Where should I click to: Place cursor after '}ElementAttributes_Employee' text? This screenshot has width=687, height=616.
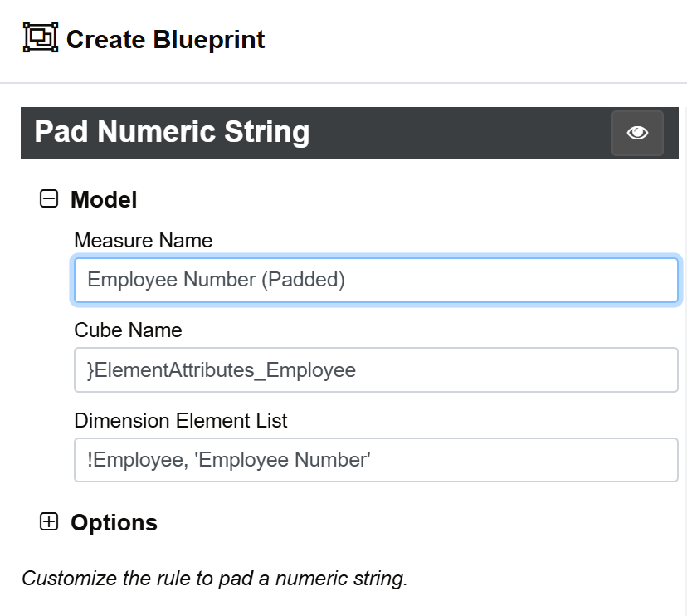coord(357,370)
